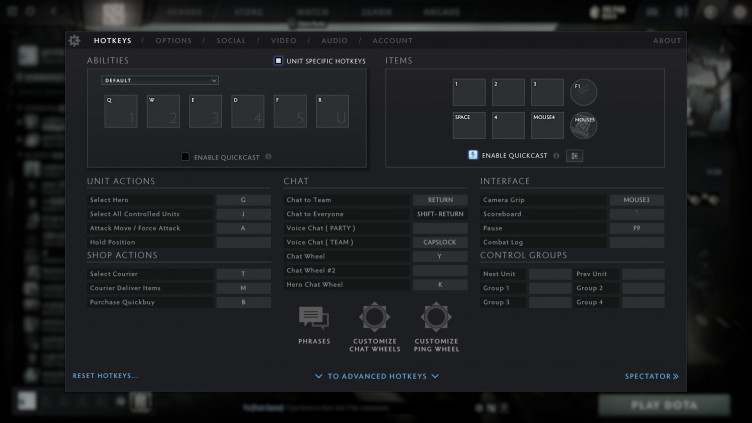Enable Quickcast for abilities
Screen dimensions: 752x423
[x=186, y=157]
